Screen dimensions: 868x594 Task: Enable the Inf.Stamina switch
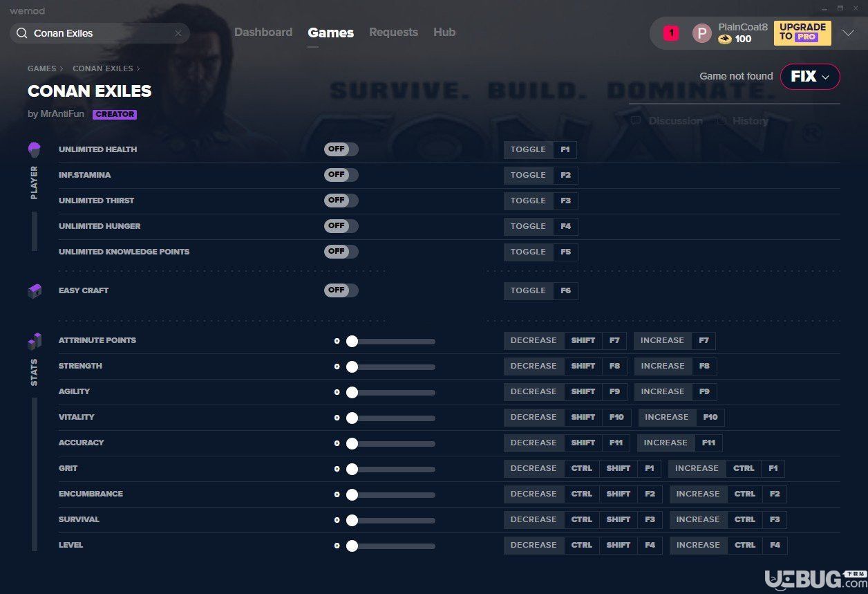pyautogui.click(x=341, y=175)
